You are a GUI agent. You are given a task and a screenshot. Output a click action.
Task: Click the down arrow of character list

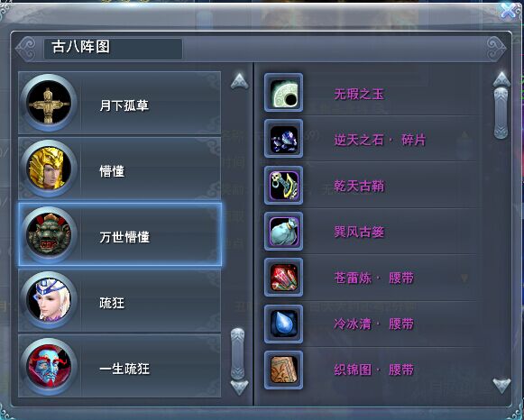[x=240, y=388]
